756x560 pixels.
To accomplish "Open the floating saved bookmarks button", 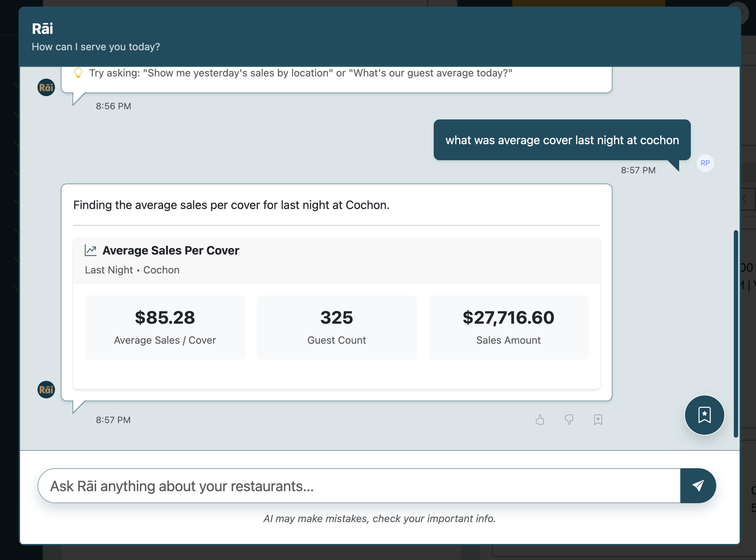I will point(704,415).
